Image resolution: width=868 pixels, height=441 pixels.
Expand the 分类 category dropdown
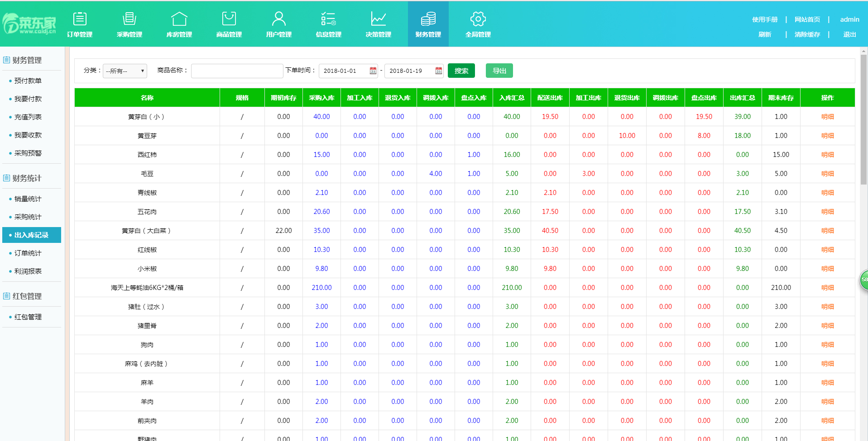click(x=125, y=71)
